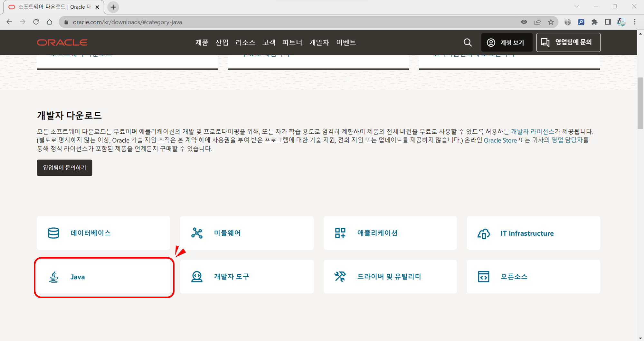Open the 드라이버 및 유틸리티 category

tap(390, 277)
